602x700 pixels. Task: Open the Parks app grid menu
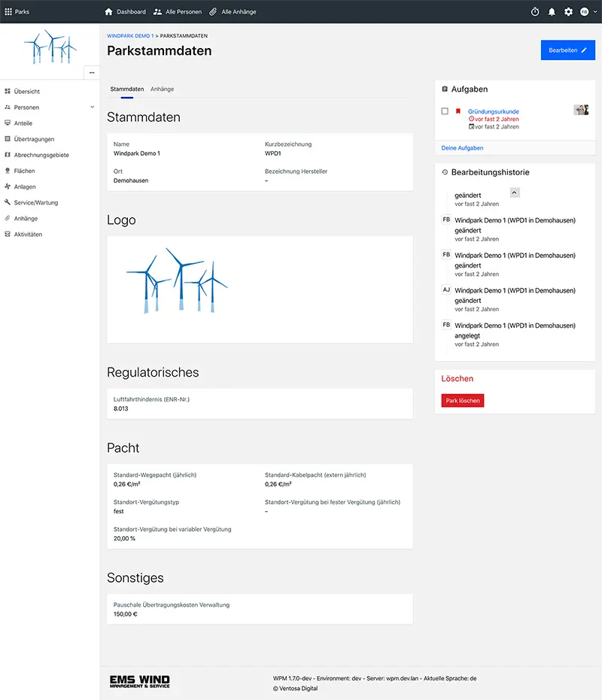[9, 12]
